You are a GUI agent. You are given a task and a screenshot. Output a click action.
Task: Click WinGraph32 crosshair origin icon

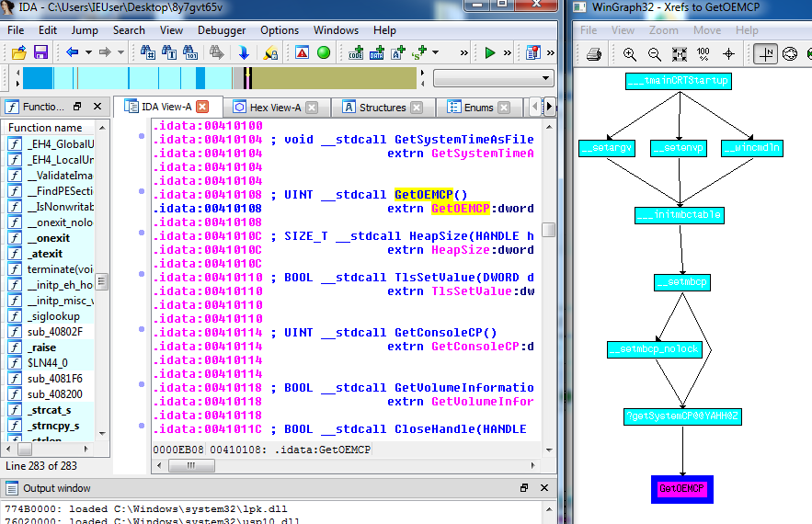point(728,54)
